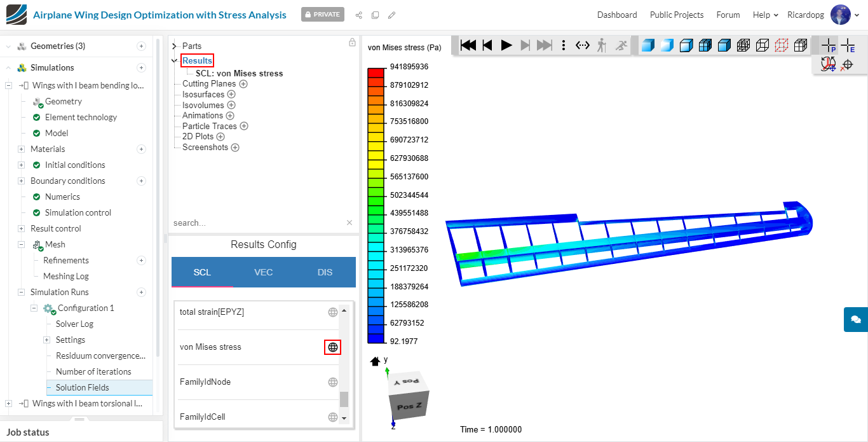
Task: Click the lock icon in results panel
Action: click(x=352, y=43)
